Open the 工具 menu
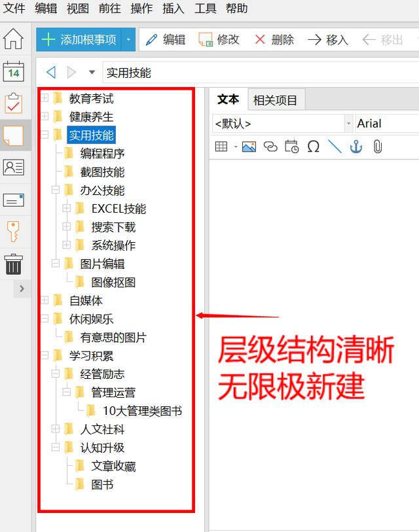 [x=206, y=8]
